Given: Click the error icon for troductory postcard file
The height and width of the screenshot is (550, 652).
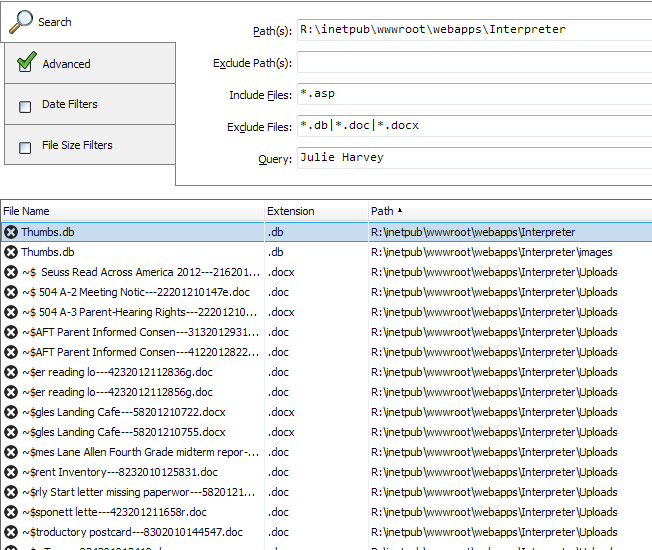Looking at the screenshot, I should point(11,532).
